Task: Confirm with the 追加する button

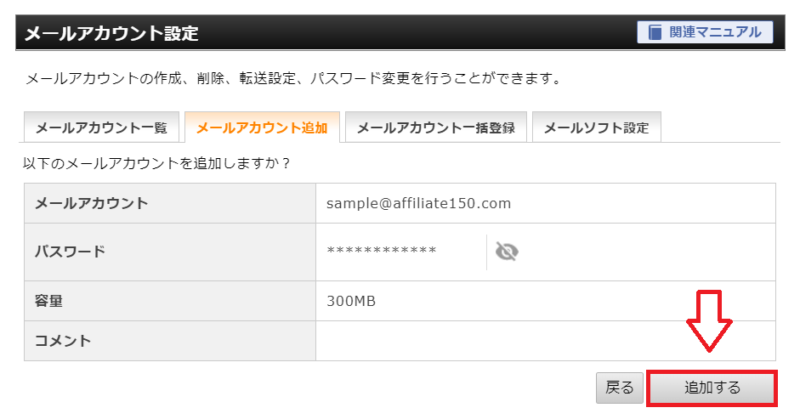Action: point(713,387)
